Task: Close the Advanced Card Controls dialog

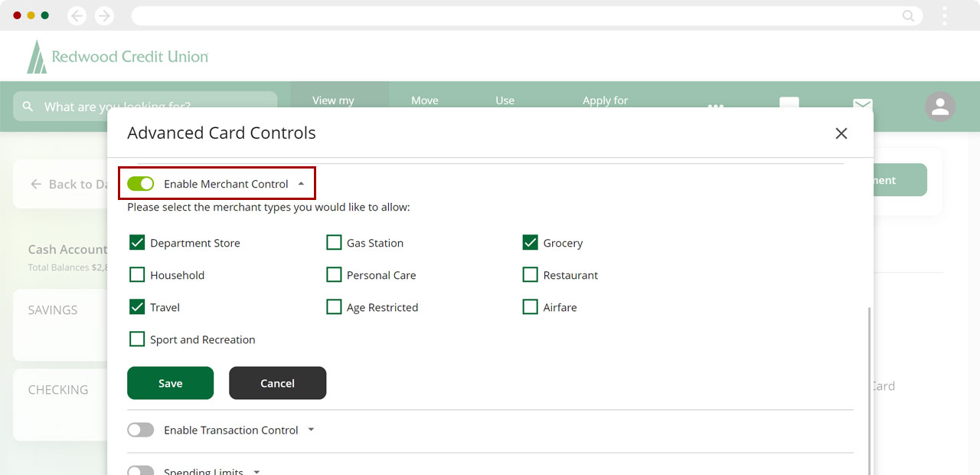Action: coord(841,133)
